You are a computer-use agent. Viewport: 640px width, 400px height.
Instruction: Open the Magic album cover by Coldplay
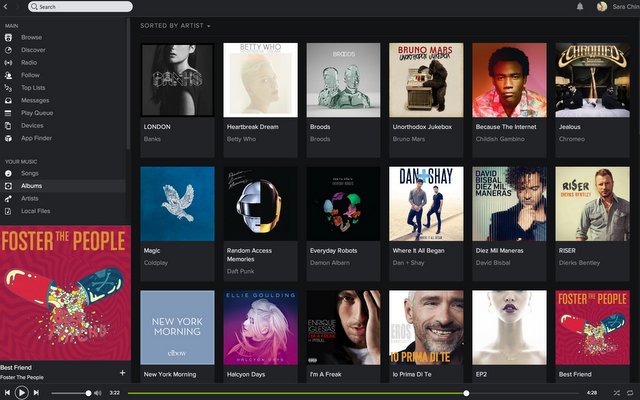click(x=177, y=204)
